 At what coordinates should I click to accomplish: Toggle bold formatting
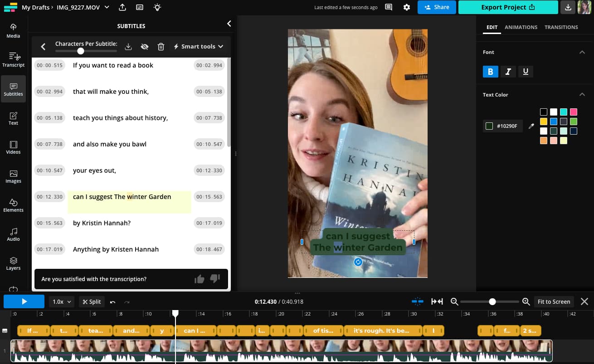pos(490,72)
